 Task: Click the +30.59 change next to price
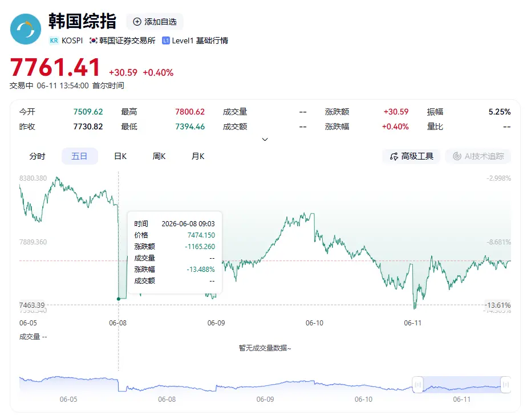(123, 72)
